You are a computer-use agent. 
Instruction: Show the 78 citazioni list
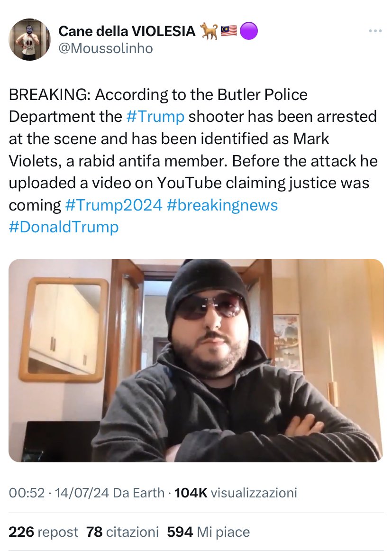(123, 532)
